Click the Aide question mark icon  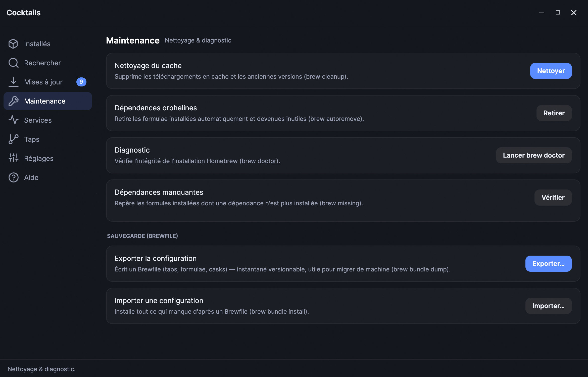[x=13, y=177]
